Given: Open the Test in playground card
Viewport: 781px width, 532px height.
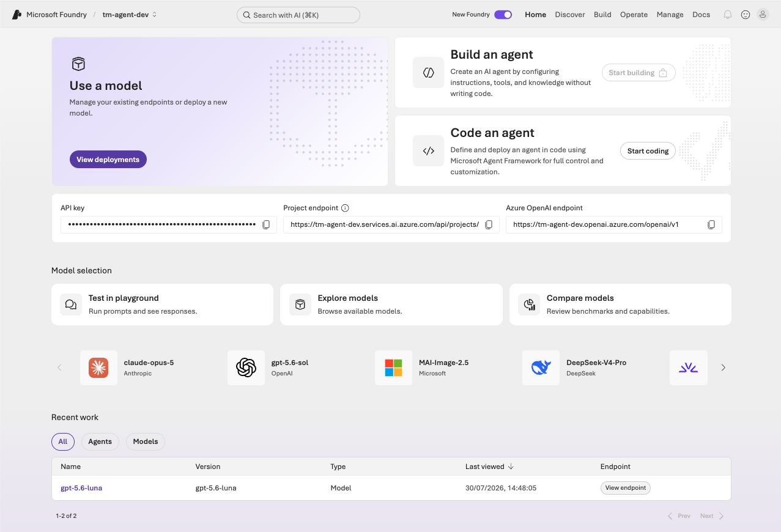Looking at the screenshot, I should coord(162,305).
